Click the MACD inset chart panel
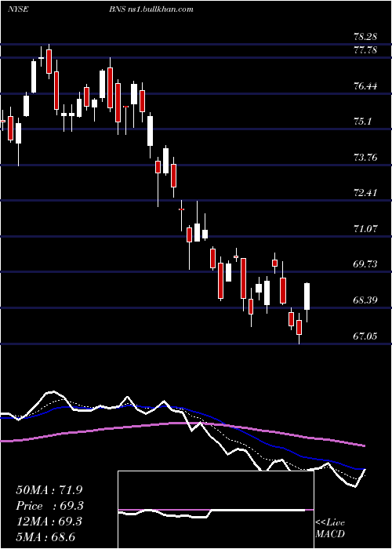This screenshot has width=392, height=549. coord(216,510)
